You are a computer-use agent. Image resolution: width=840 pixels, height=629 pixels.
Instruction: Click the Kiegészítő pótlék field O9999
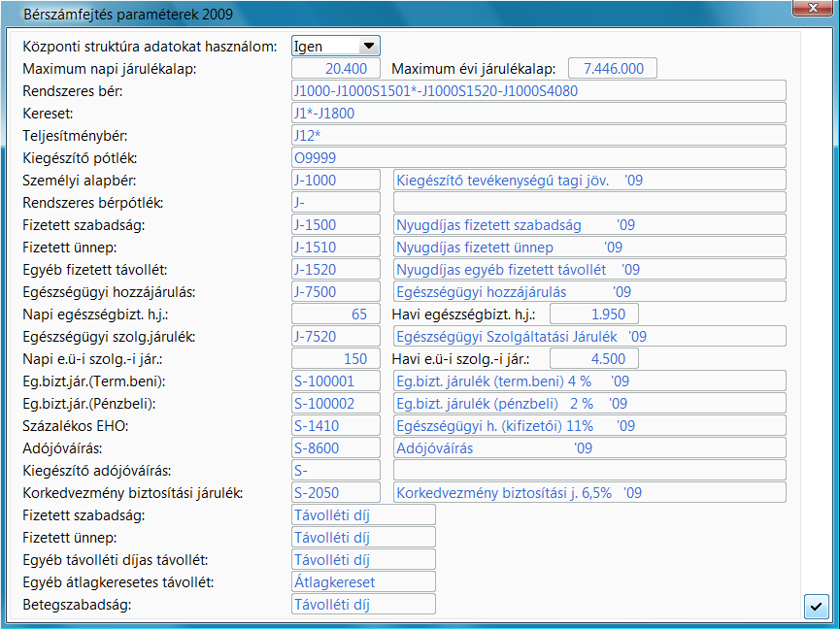coord(538,157)
